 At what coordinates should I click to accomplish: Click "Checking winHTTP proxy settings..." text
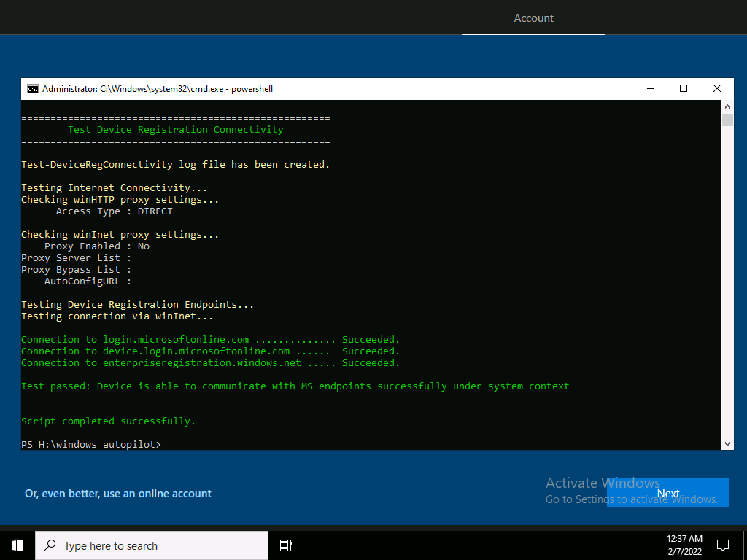[x=120, y=200]
